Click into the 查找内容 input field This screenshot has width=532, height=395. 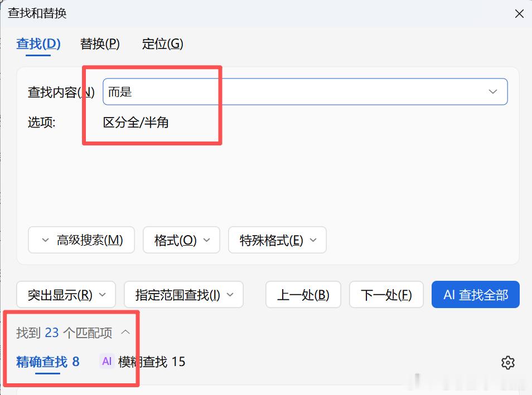tap(305, 91)
